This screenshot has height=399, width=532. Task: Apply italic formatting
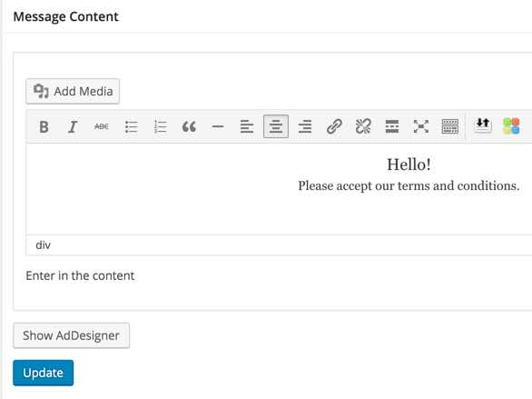coord(73,127)
